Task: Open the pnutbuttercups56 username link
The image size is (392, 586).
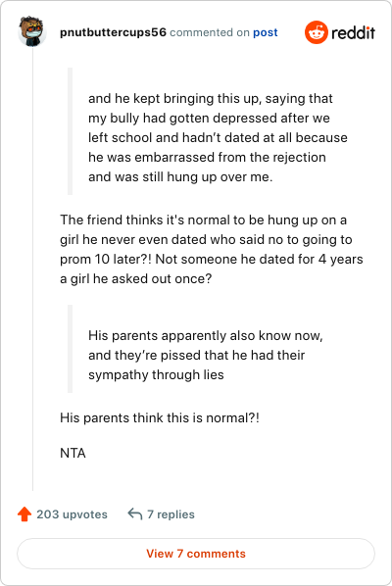Action: click(x=113, y=32)
